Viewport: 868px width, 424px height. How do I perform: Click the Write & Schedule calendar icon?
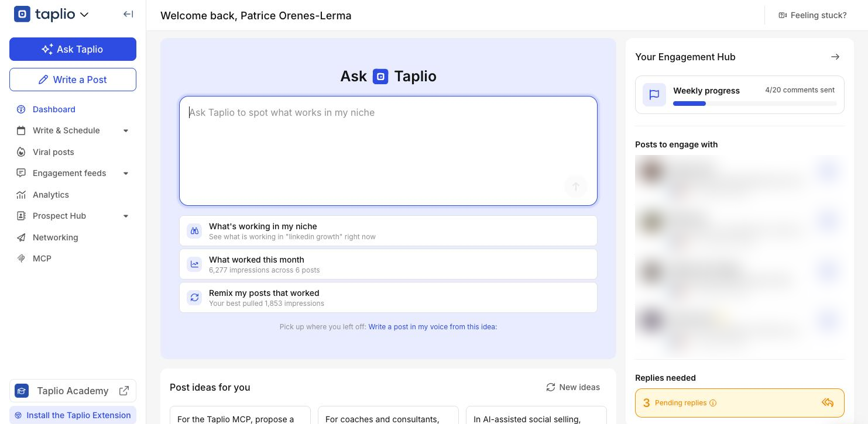click(21, 130)
